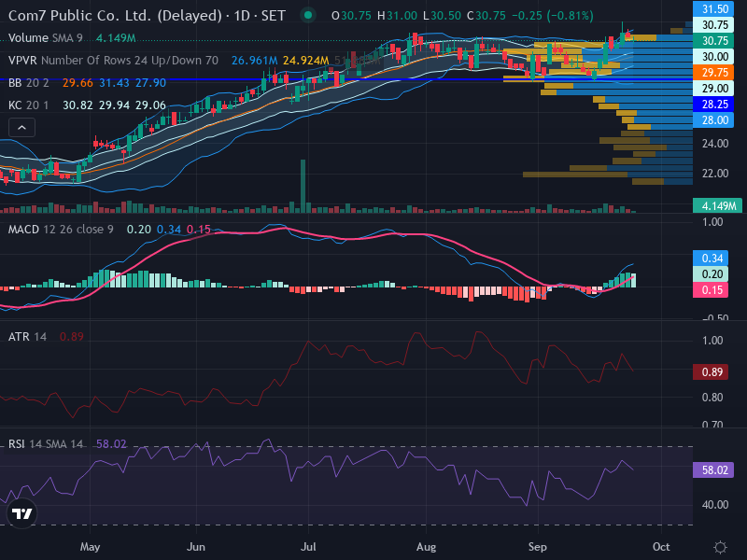Click the MACD 0.20 histogram value label
This screenshot has height=560, width=747.
point(711,273)
